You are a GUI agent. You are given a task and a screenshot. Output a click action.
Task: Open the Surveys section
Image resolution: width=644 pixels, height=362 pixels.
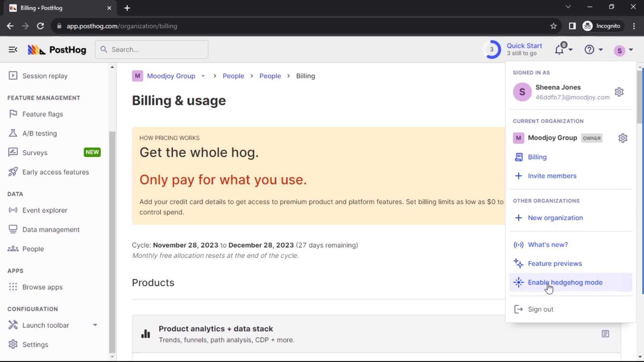tap(35, 153)
